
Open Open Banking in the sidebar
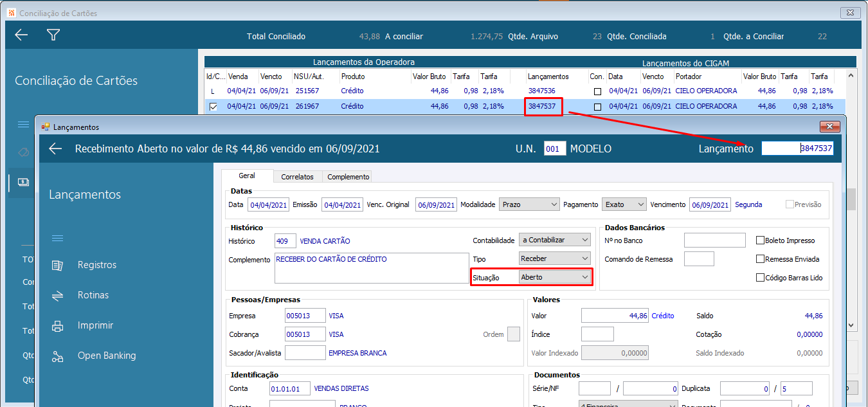(x=107, y=356)
